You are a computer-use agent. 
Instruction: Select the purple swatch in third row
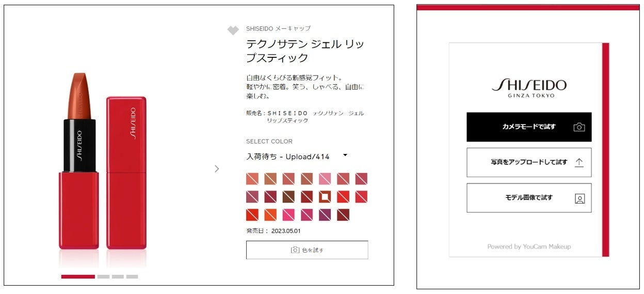pos(325,214)
